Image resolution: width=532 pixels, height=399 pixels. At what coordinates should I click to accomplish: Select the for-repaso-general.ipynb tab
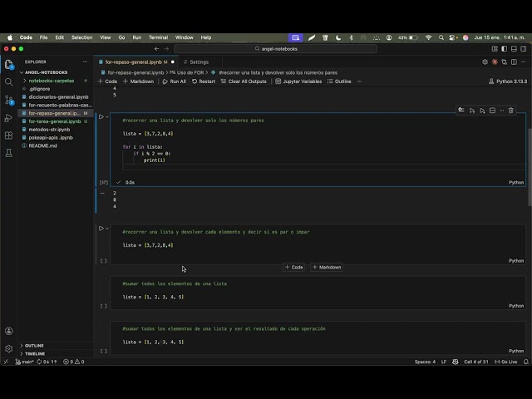point(135,62)
